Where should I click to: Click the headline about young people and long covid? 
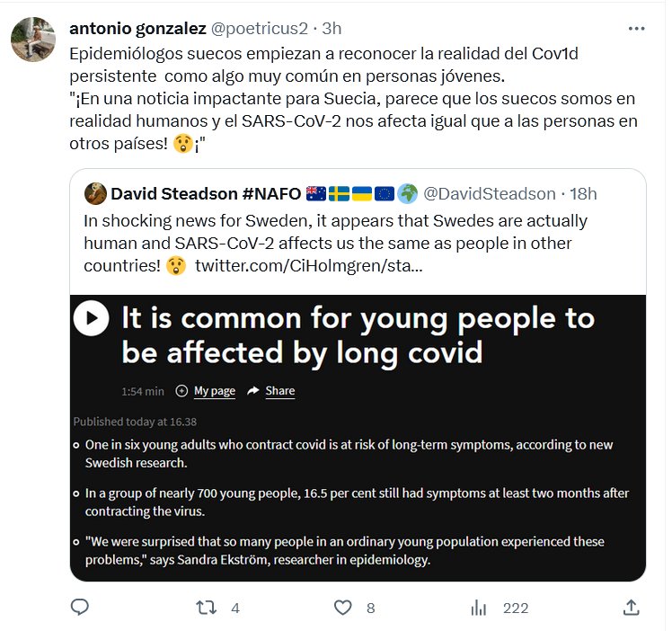click(x=358, y=334)
